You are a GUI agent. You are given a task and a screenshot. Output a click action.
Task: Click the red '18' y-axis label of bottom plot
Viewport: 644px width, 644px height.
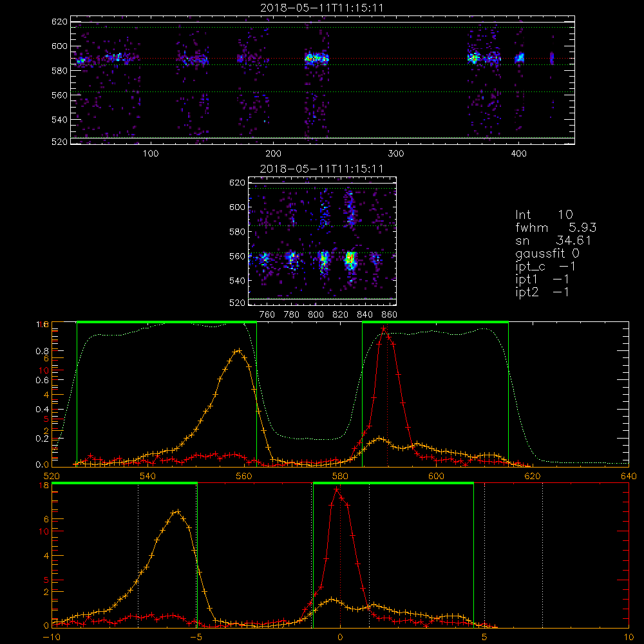click(44, 485)
